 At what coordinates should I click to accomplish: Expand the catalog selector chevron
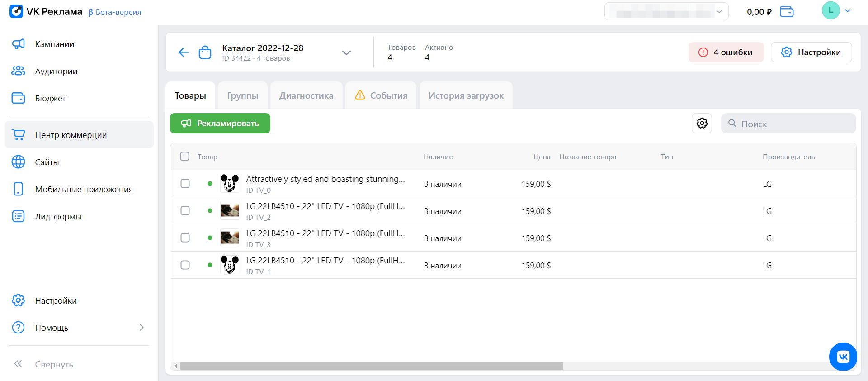(346, 52)
